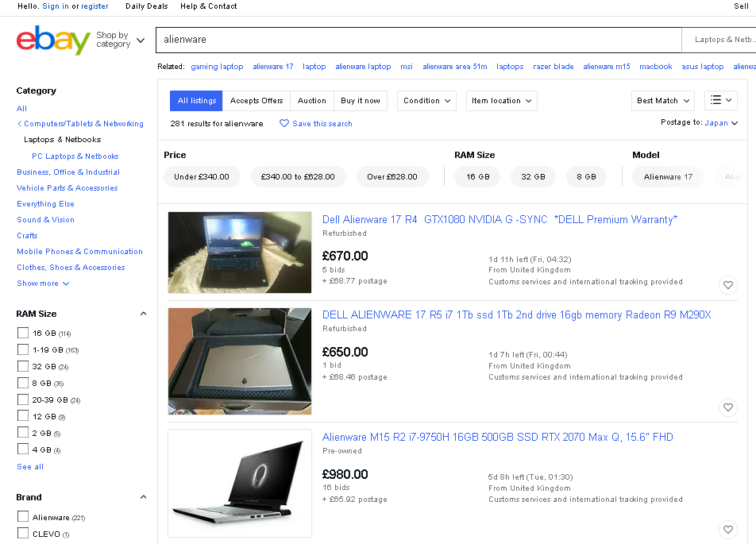The image size is (756, 544).
Task: Click the Save this search link
Action: tap(322, 123)
